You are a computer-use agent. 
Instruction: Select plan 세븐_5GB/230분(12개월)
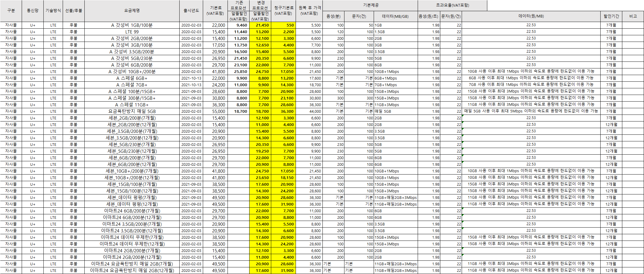pos(132,151)
